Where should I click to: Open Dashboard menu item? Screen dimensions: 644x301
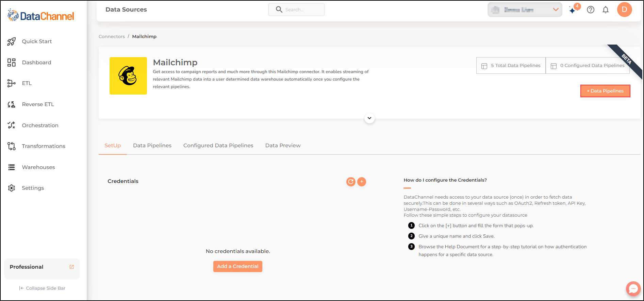[36, 63]
